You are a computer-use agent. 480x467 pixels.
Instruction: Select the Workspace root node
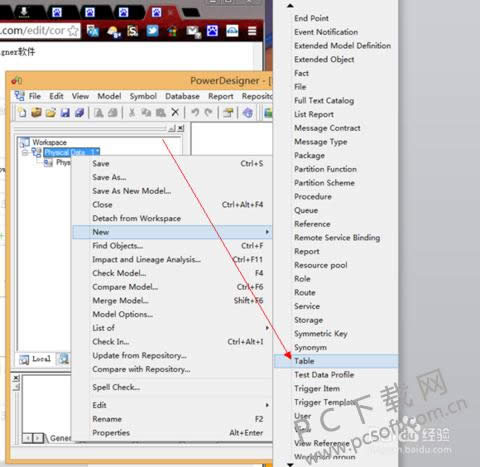[49, 142]
